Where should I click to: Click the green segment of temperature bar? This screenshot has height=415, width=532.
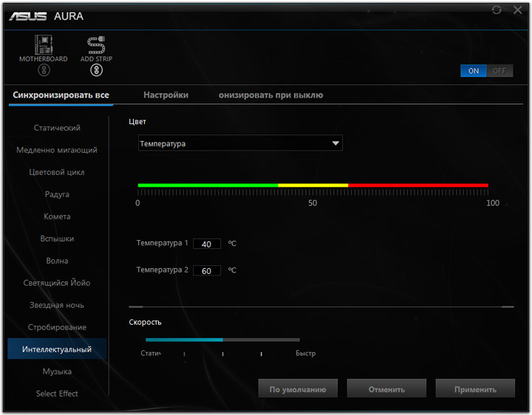[208, 185]
